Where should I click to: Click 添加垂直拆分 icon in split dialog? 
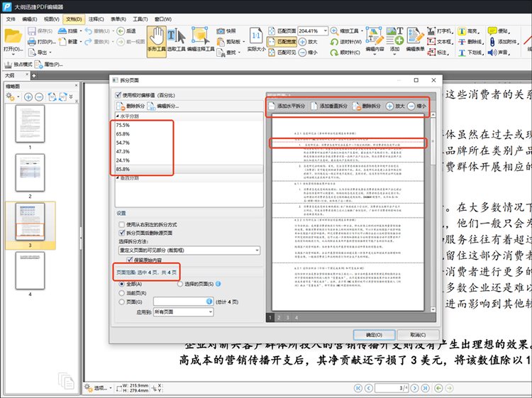point(314,106)
